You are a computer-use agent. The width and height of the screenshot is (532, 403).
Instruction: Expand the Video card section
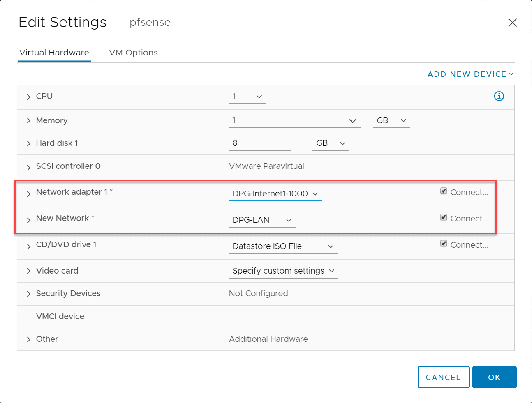tap(29, 271)
